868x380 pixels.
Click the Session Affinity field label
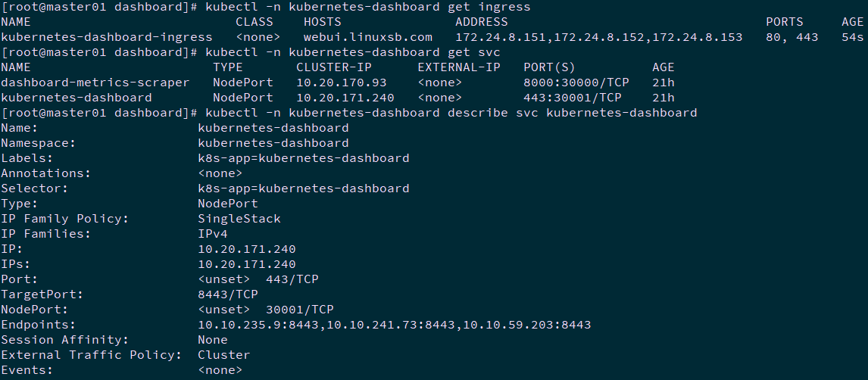64,340
